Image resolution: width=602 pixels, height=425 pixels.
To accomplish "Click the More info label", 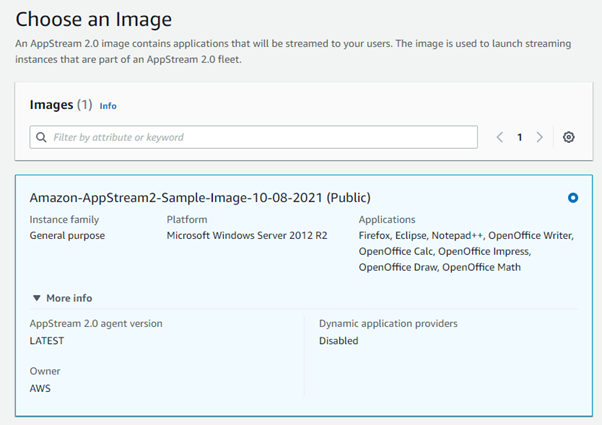I will (x=69, y=298).
